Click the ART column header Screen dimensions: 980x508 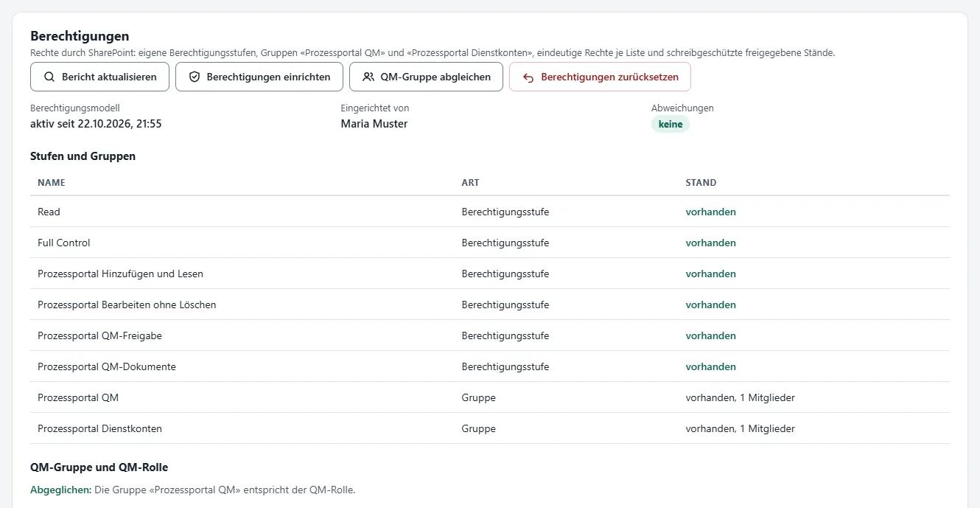[x=470, y=182]
